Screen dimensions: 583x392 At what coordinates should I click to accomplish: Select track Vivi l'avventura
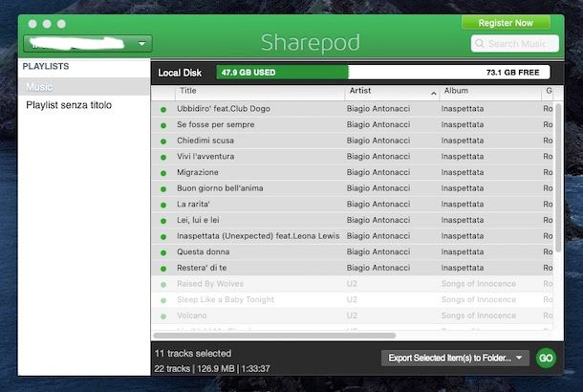352,157
